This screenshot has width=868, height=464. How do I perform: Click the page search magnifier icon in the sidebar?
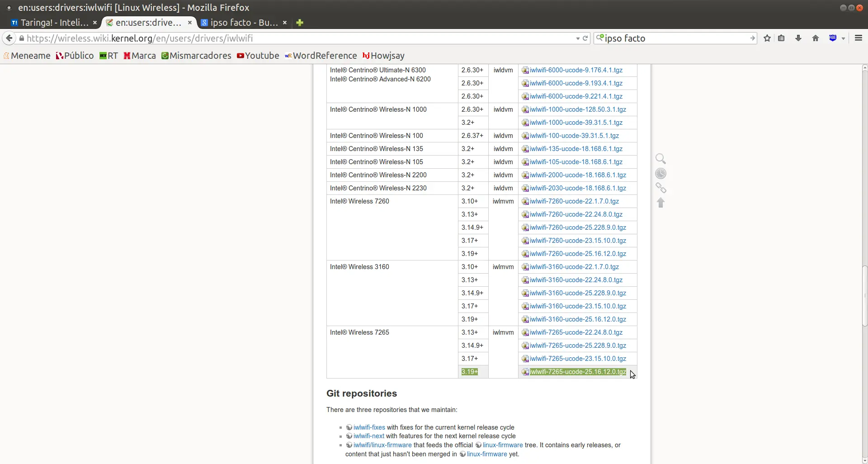pos(660,159)
